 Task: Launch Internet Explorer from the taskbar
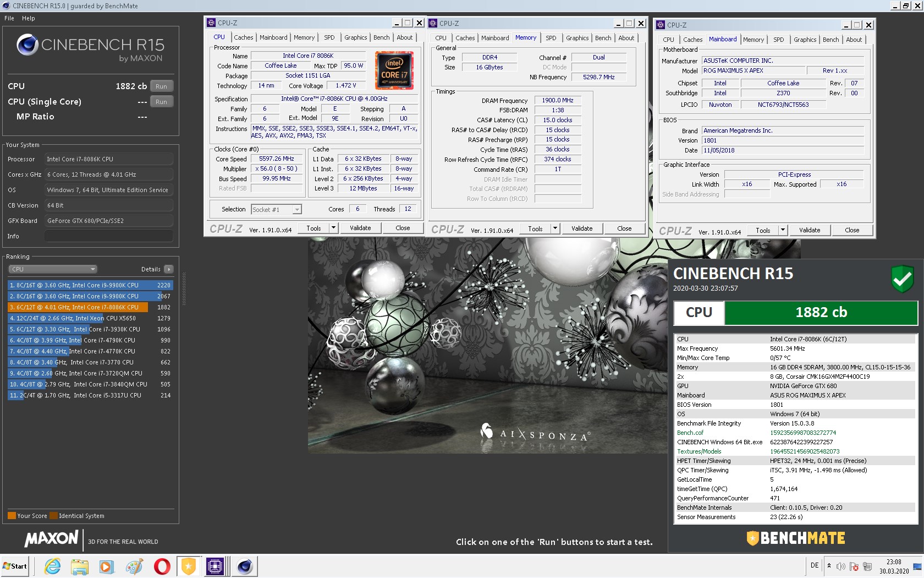(x=52, y=566)
